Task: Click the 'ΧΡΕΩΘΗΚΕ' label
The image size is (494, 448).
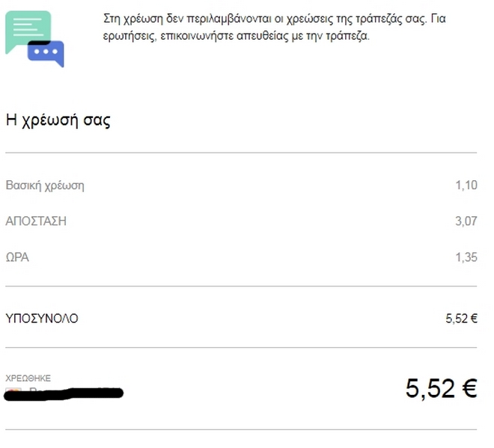Action: (28, 378)
